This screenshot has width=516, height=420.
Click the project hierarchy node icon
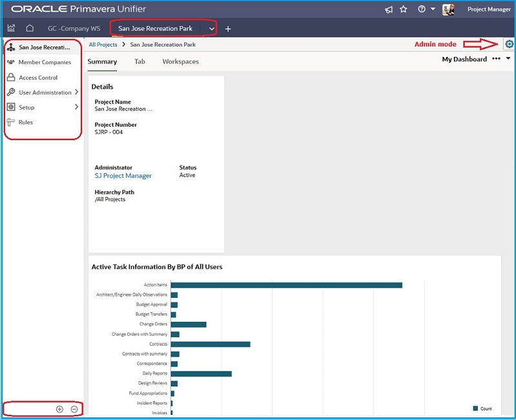point(11,47)
